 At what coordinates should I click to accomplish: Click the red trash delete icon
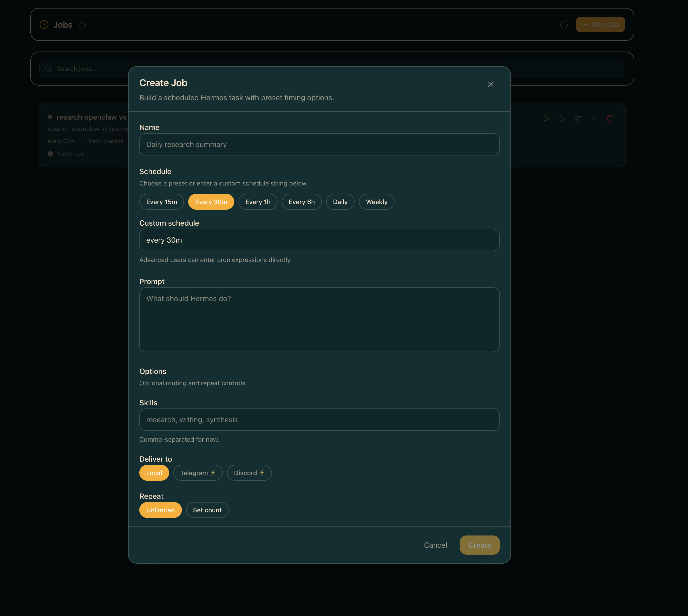coord(610,119)
